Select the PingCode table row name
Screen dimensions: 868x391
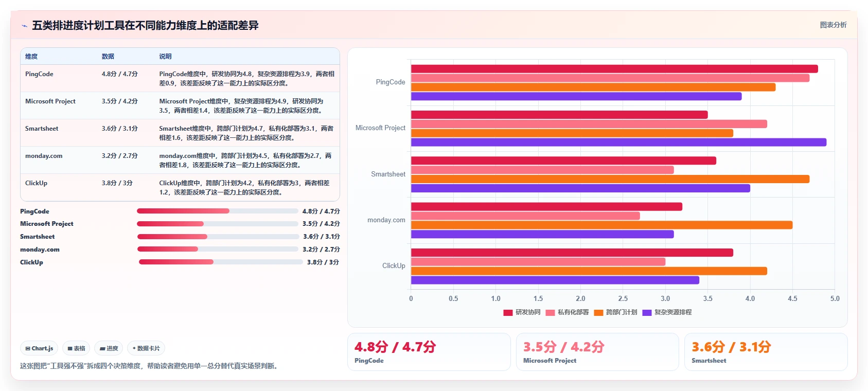[39, 74]
